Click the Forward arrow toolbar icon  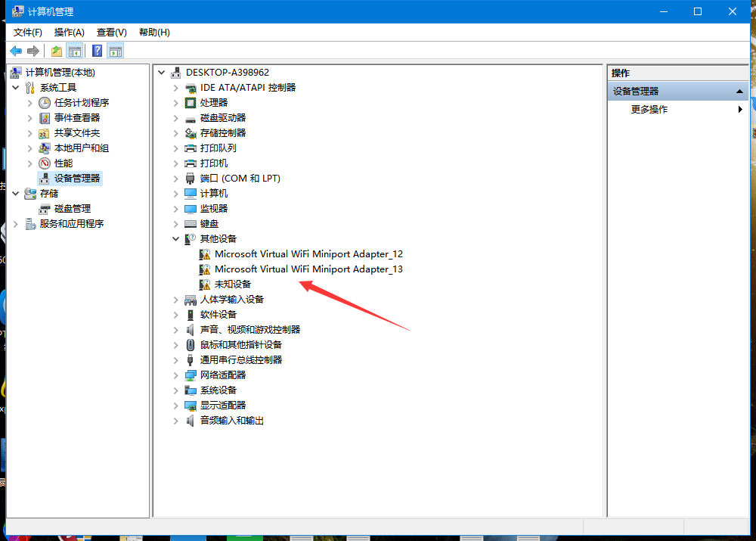click(33, 51)
